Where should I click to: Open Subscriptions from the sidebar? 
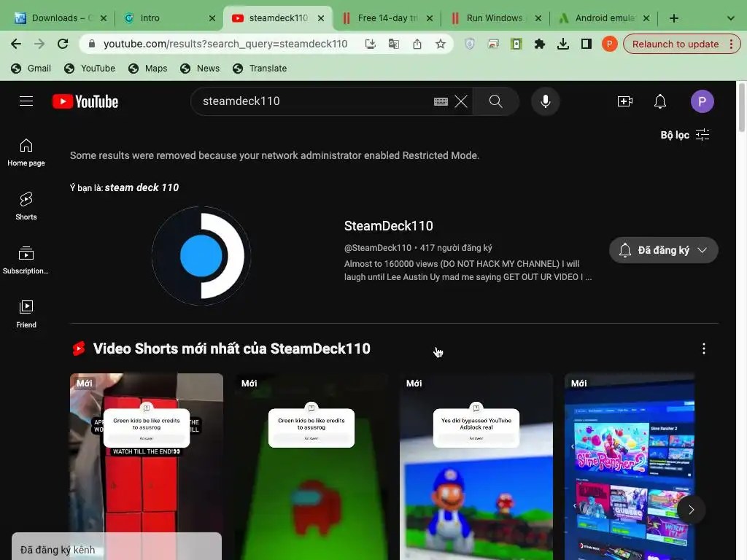(x=26, y=260)
